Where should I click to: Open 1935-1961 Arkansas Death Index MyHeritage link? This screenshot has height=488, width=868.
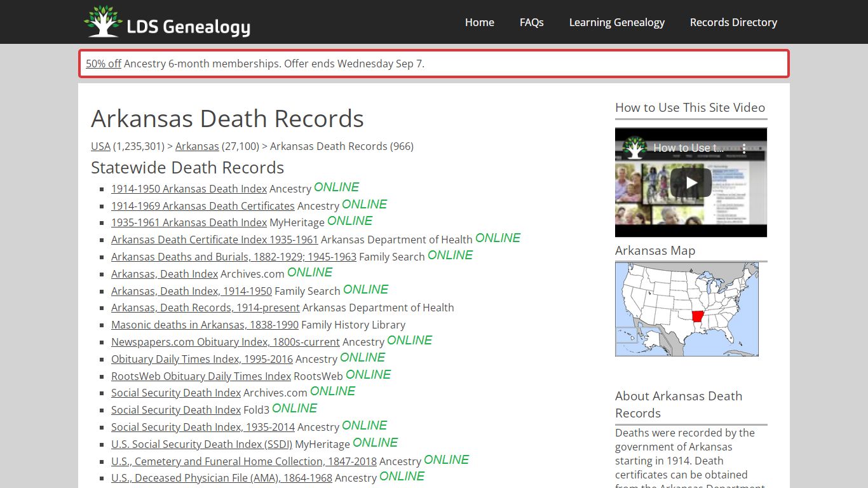[189, 222]
